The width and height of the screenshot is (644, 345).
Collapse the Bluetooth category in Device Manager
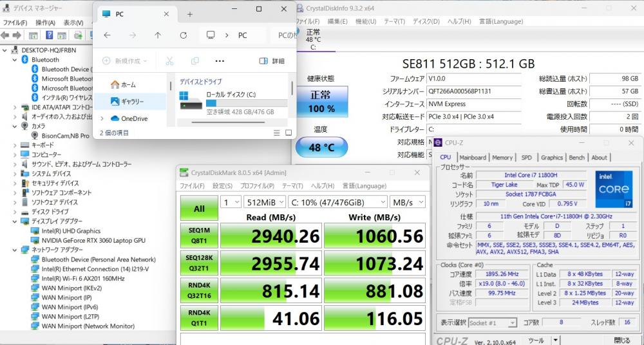[15, 60]
